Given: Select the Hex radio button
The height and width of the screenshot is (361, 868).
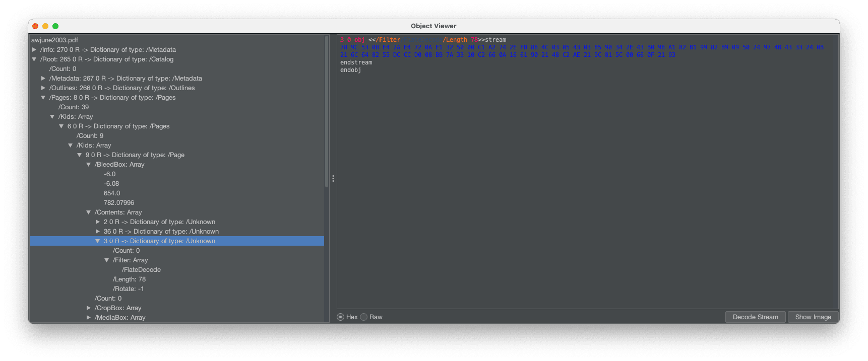Looking at the screenshot, I should 341,317.
